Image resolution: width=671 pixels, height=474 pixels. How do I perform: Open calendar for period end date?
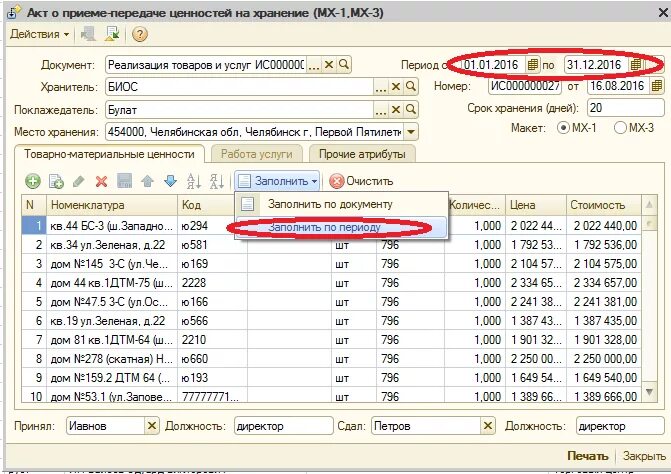coord(636,65)
